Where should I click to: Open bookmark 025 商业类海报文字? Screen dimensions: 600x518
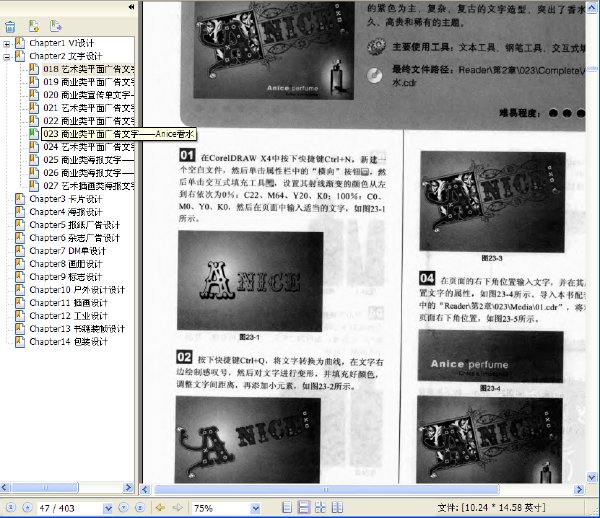click(x=88, y=160)
